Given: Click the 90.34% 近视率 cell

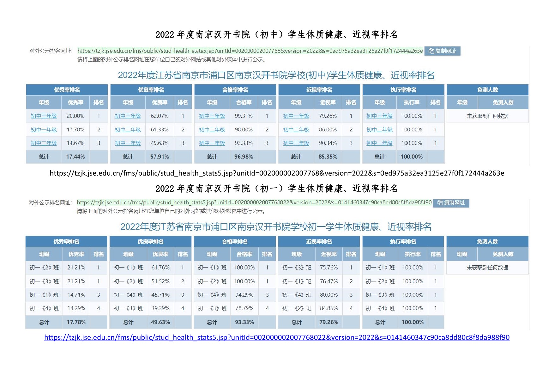Looking at the screenshot, I should coord(328,143).
